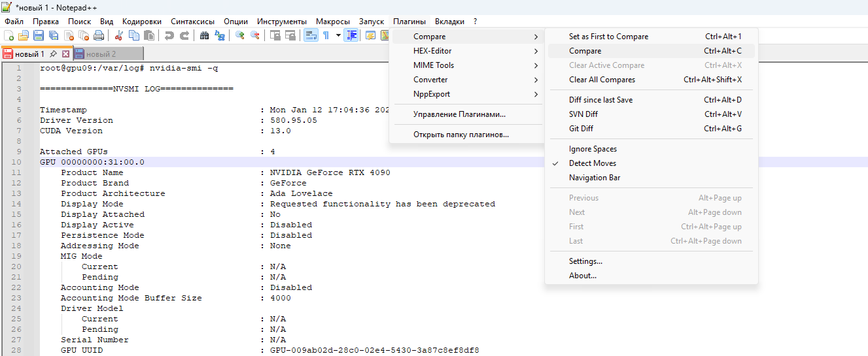Disable the Detect Moves option
Screen dimensions: 868x356
(x=592, y=163)
